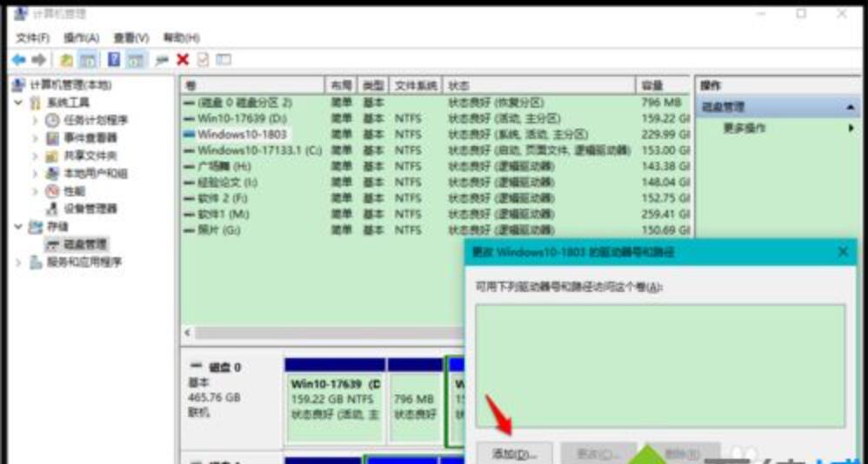868x464 pixels.
Task: Open 更多操作 submenu in Actions pane
Action: [851, 129]
